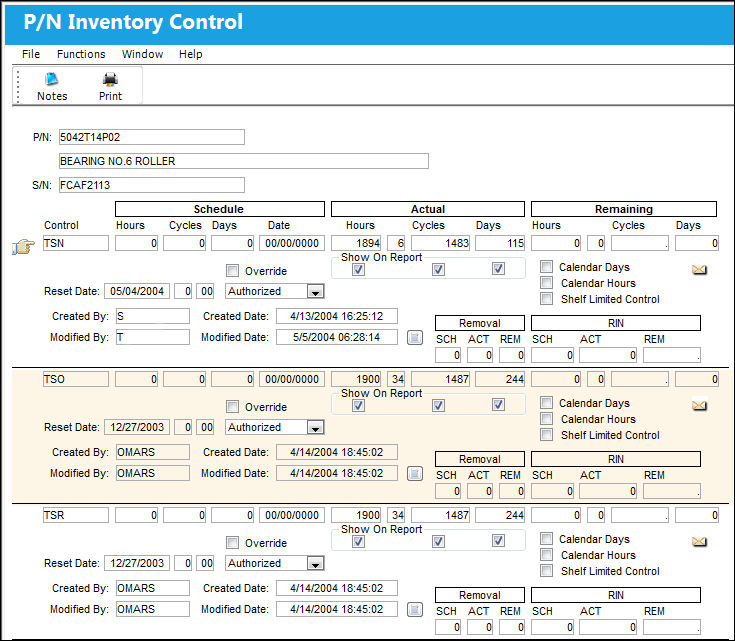Image resolution: width=735 pixels, height=641 pixels.
Task: Toggle the Override checkbox in TSN section
Action: pos(232,271)
